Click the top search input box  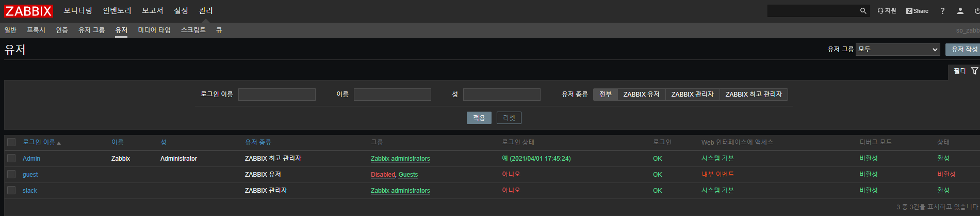(813, 11)
